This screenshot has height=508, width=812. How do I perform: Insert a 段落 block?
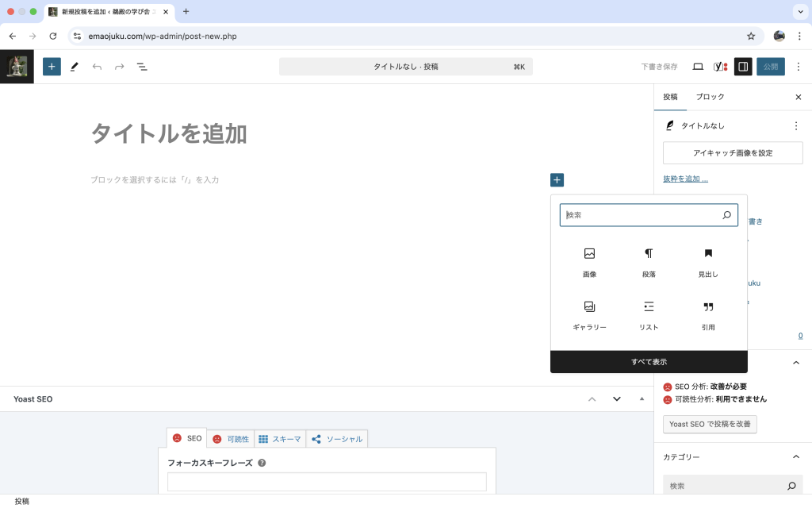click(x=649, y=262)
